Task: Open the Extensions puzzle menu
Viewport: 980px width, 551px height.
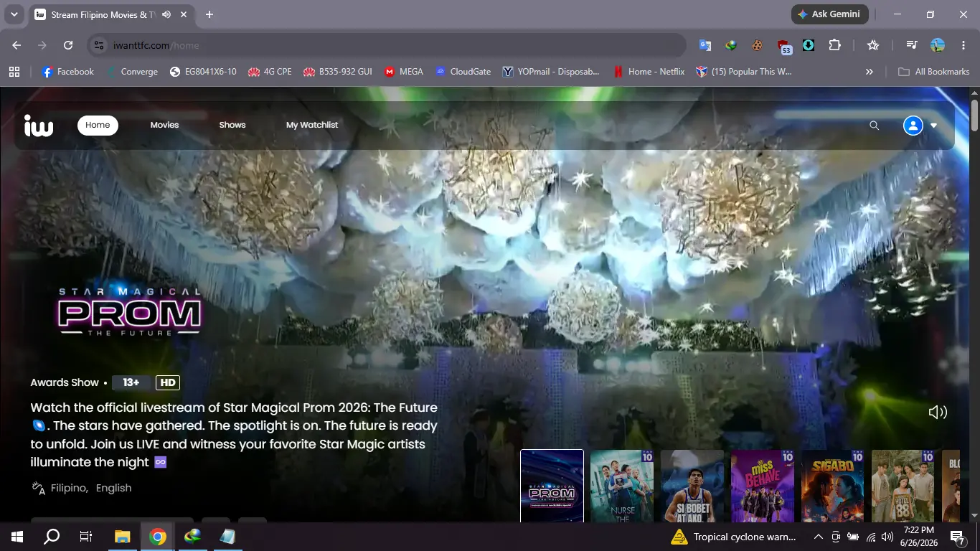Action: click(834, 45)
